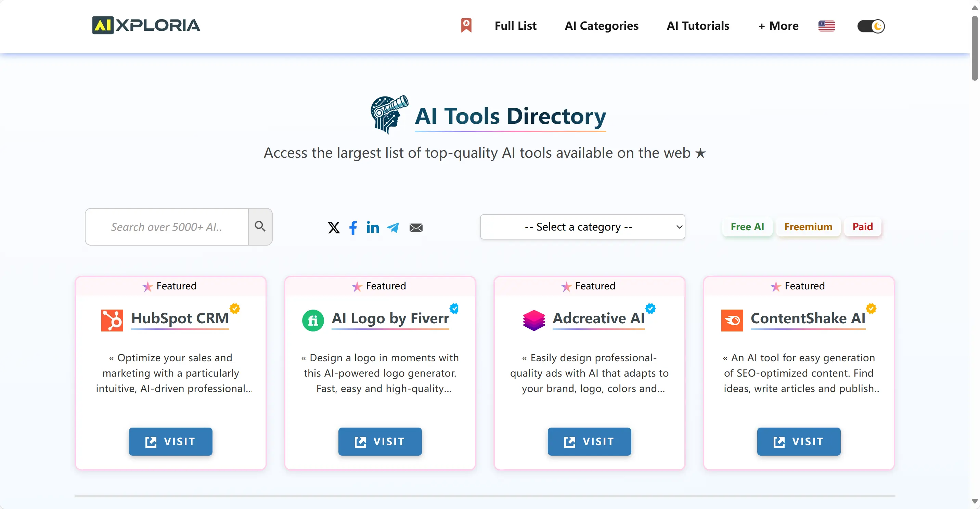Share on LinkedIn icon
The width and height of the screenshot is (980, 509).
[x=373, y=227]
